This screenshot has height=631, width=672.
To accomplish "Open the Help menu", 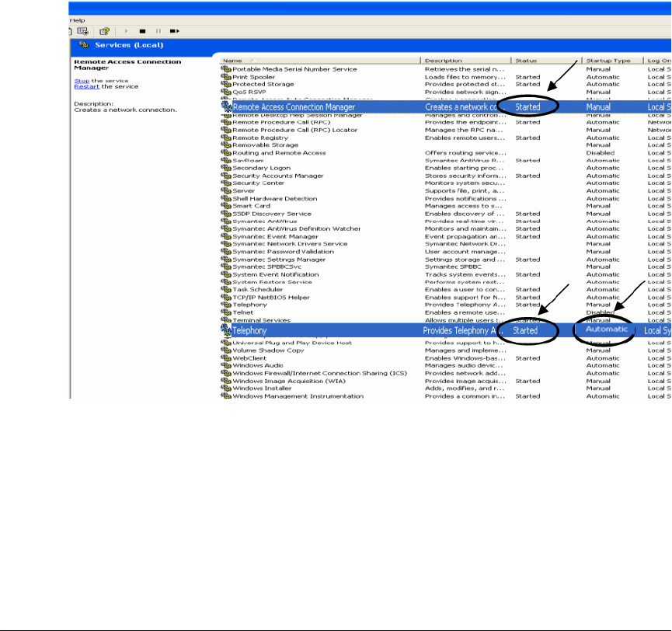I will pyautogui.click(x=78, y=19).
